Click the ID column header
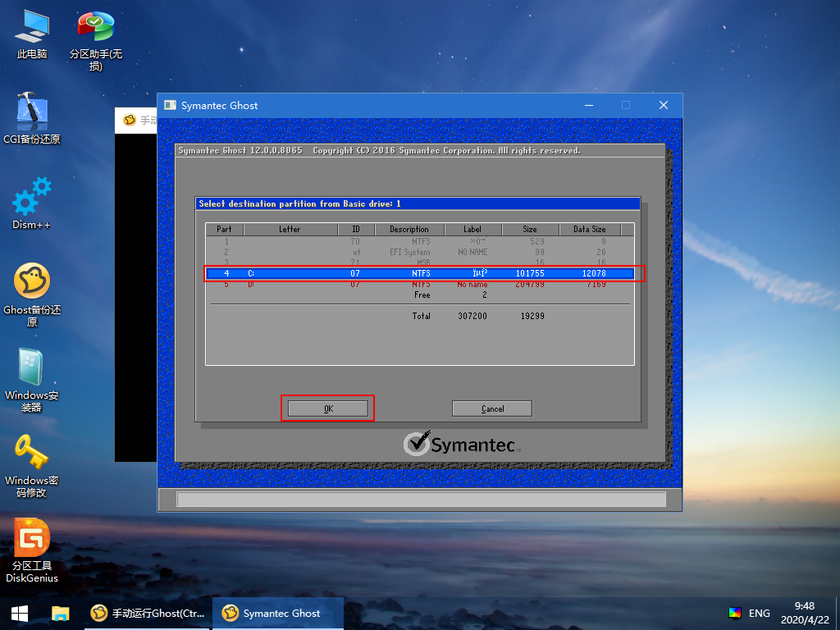This screenshot has width=840, height=630. pos(356,230)
